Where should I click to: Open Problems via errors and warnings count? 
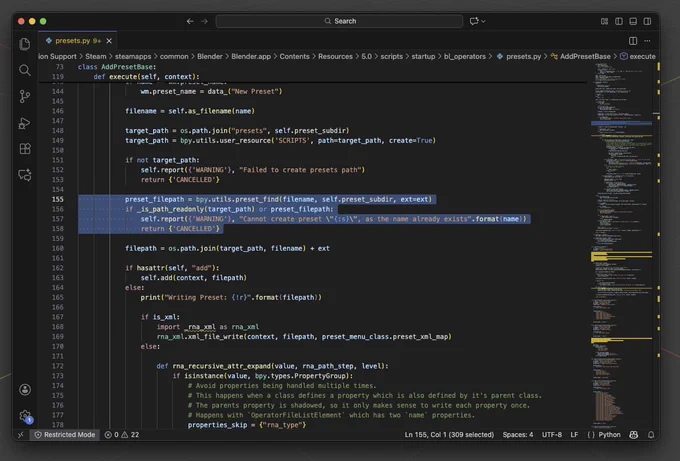122,435
